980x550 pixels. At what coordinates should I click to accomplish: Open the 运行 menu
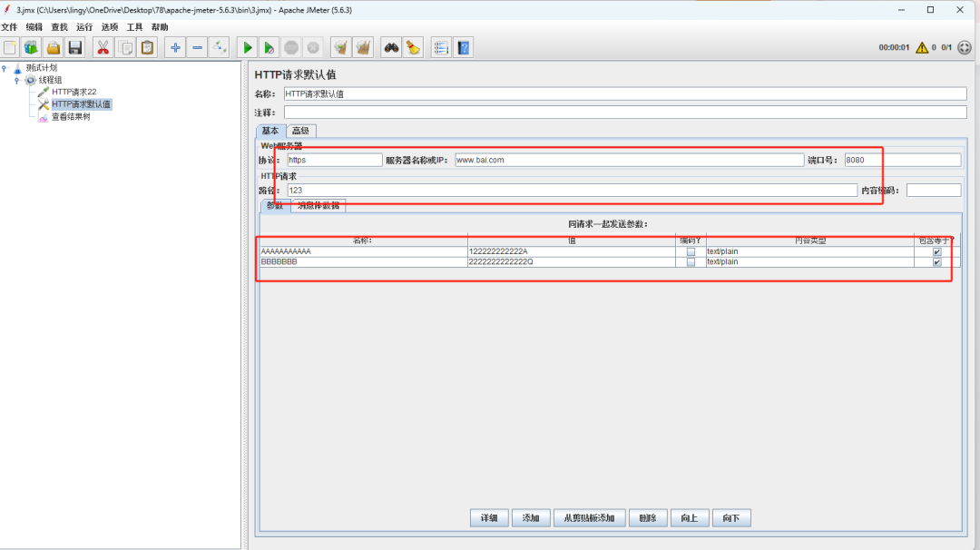(84, 27)
